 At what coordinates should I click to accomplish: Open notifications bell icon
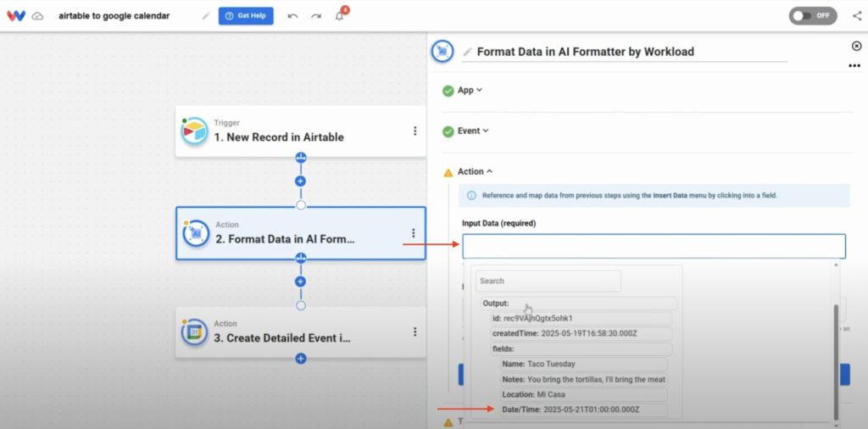pyautogui.click(x=340, y=15)
